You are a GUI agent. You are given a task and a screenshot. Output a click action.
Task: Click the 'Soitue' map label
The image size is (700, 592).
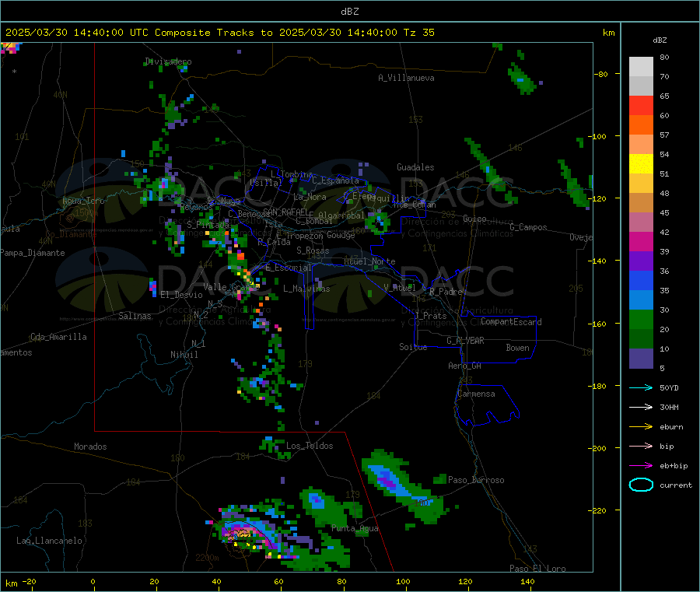[x=414, y=347]
